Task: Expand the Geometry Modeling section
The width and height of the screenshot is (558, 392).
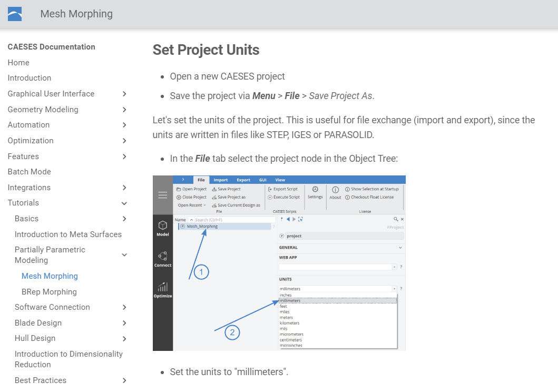Action: click(124, 110)
